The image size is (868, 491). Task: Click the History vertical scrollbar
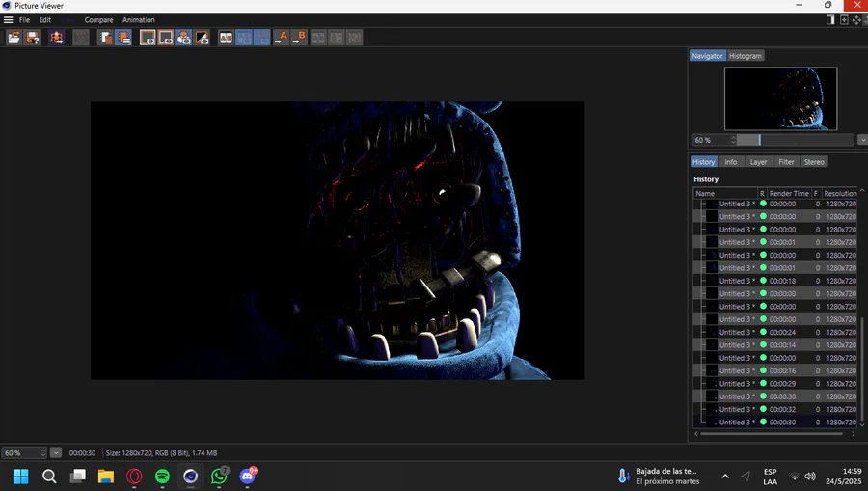861,368
